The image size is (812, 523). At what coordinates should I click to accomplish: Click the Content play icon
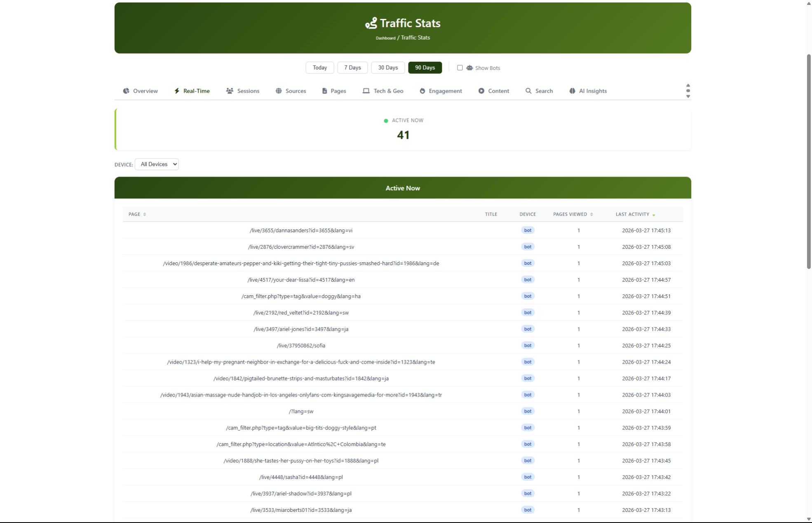tap(481, 91)
